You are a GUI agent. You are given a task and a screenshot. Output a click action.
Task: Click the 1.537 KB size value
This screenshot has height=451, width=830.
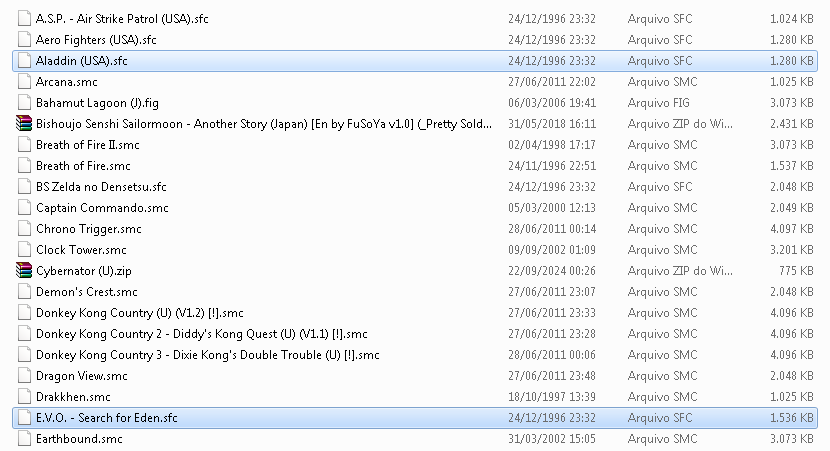point(792,166)
